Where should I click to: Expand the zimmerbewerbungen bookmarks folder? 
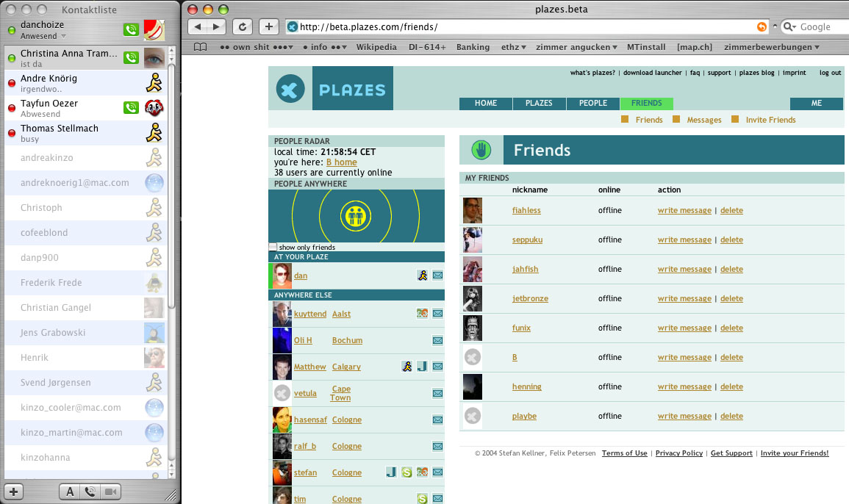point(772,47)
